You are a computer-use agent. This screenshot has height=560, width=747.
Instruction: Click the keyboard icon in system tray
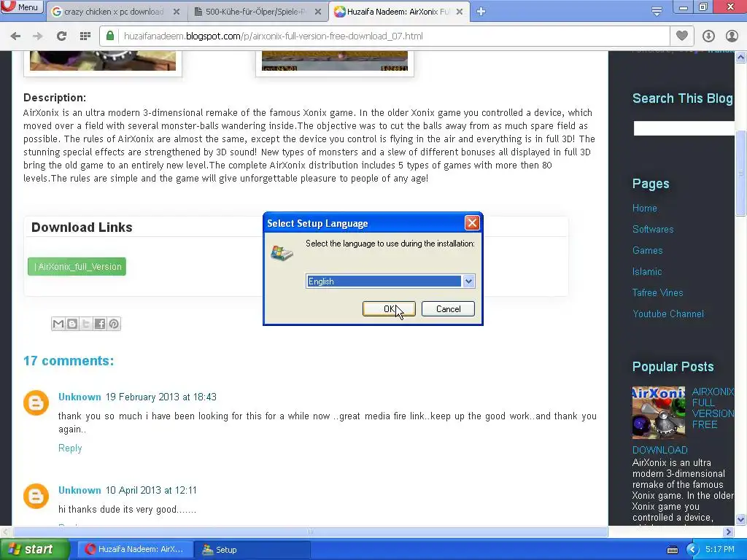pos(673,550)
